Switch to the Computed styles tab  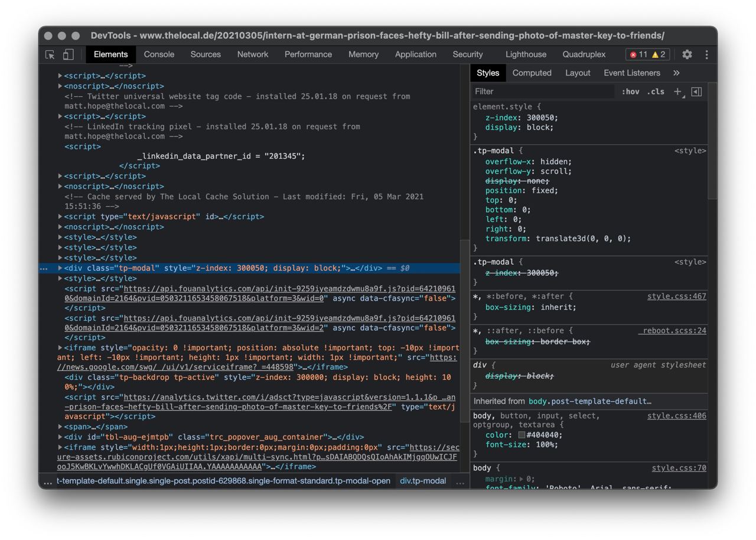[x=532, y=73]
